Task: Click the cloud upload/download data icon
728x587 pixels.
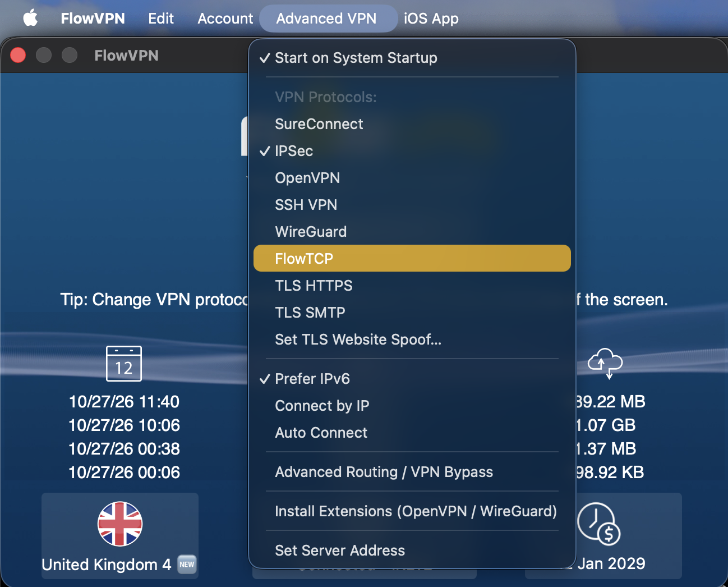Action: coord(605,363)
